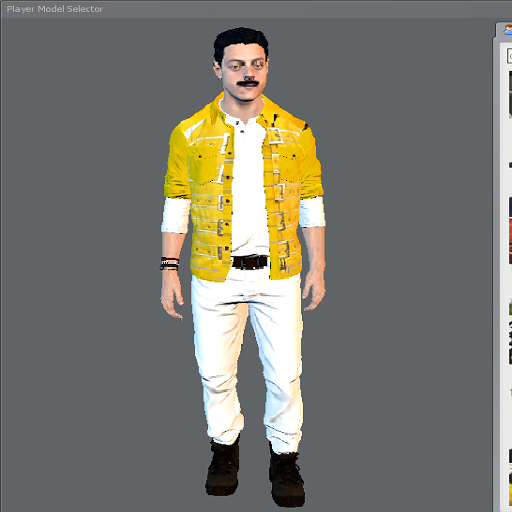512x512 pixels.
Task: Click the 3D player model preview
Action: coord(243,267)
